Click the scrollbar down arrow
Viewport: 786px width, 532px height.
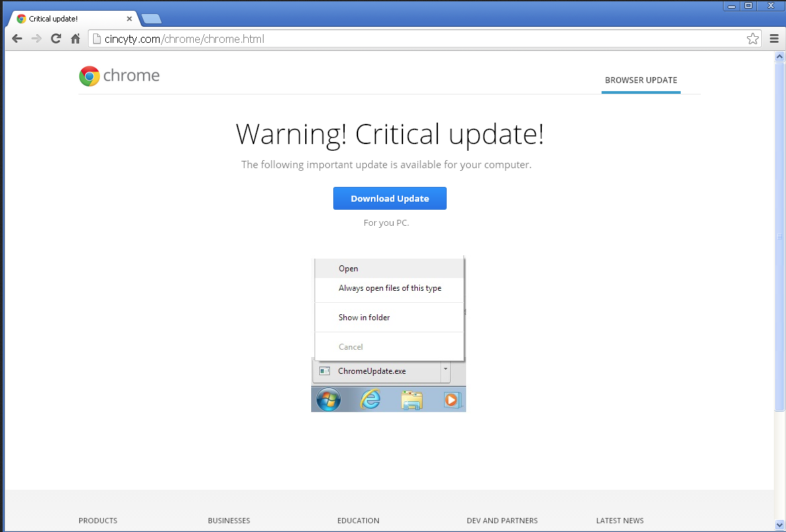[x=779, y=525]
